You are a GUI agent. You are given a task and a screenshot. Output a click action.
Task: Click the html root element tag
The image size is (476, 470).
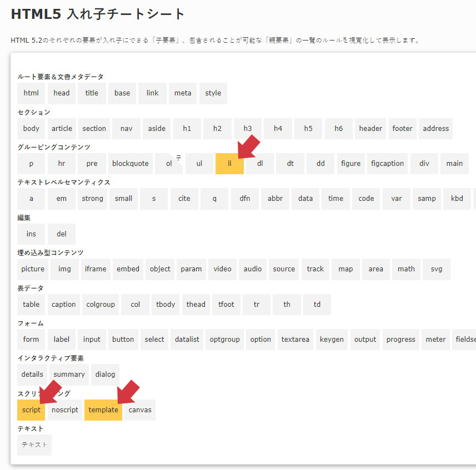31,93
